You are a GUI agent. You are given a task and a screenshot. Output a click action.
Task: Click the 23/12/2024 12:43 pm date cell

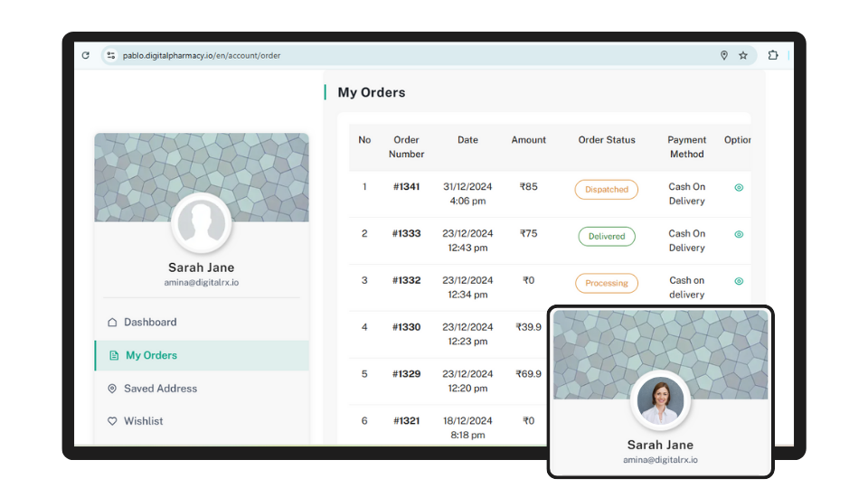pyautogui.click(x=467, y=240)
